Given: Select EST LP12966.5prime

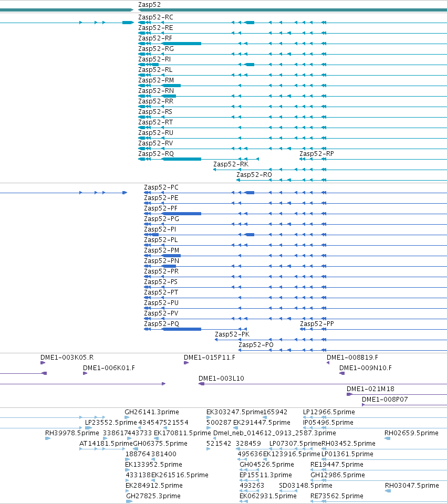Looking at the screenshot, I should pos(329,412).
